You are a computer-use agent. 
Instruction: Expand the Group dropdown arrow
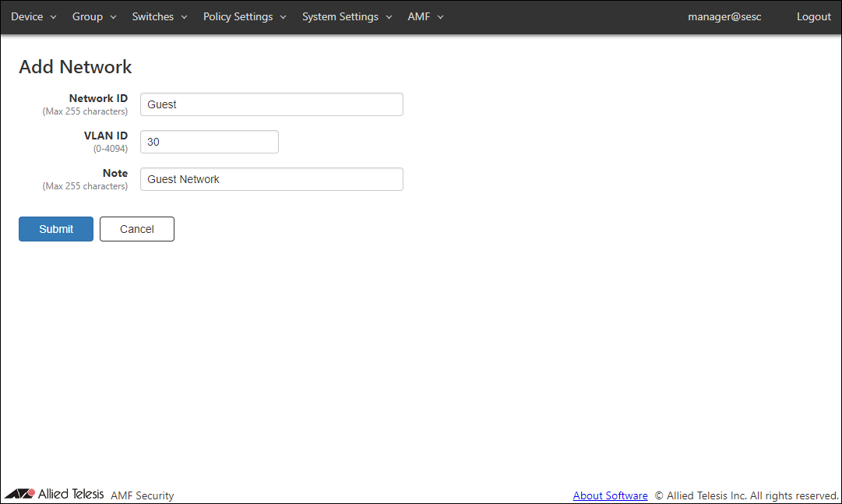pos(113,17)
